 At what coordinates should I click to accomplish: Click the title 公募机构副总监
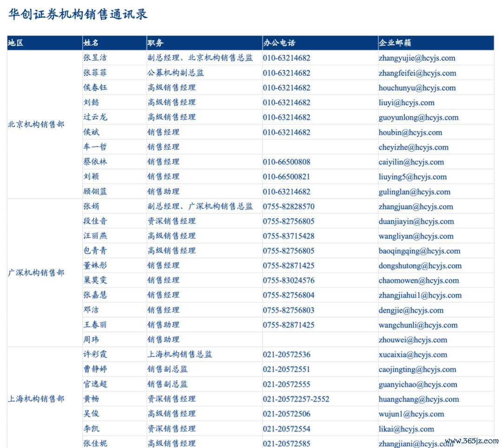tap(176, 73)
